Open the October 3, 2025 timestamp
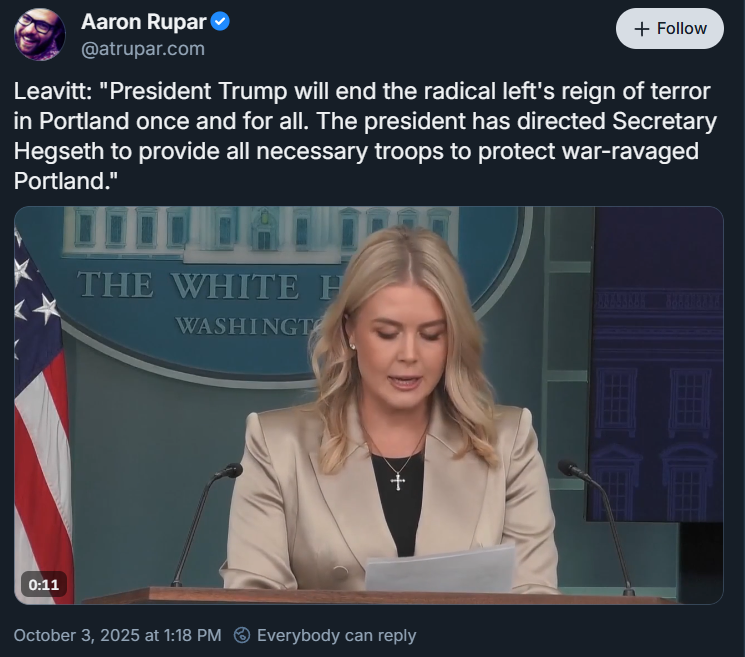This screenshot has height=657, width=745. point(117,635)
